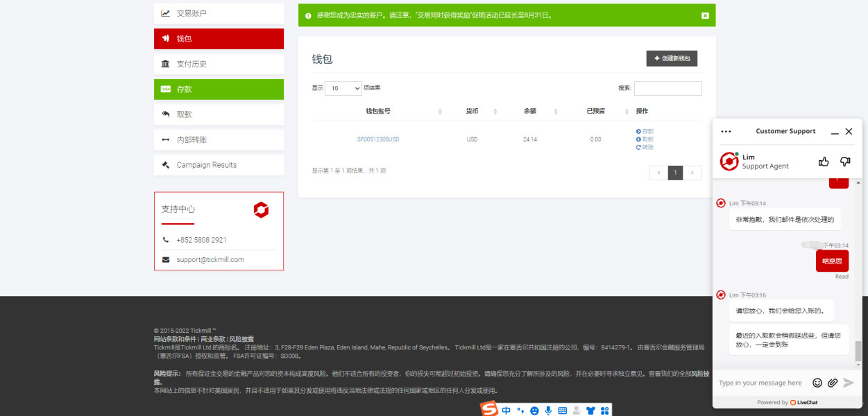
Task: Click the bank icon beside 支付历史
Action: 166,64
